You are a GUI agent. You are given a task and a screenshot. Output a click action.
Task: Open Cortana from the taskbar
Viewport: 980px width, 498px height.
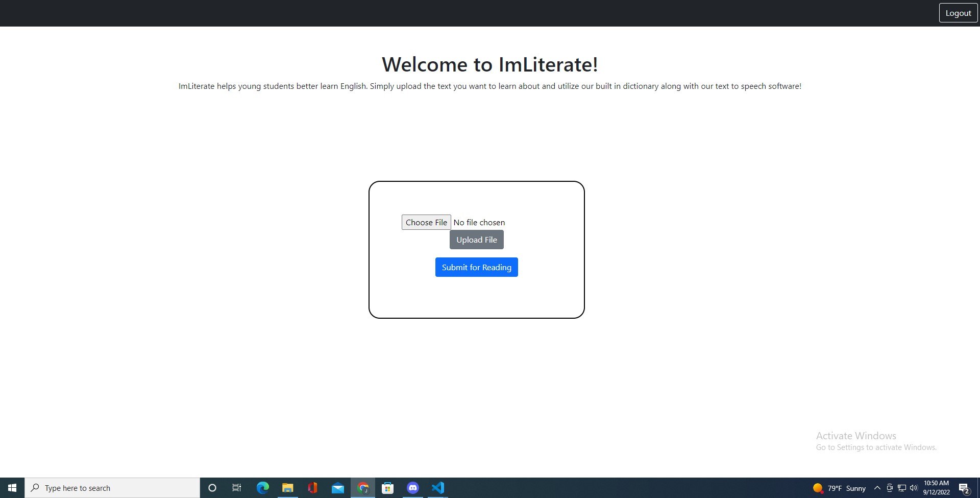[212, 488]
